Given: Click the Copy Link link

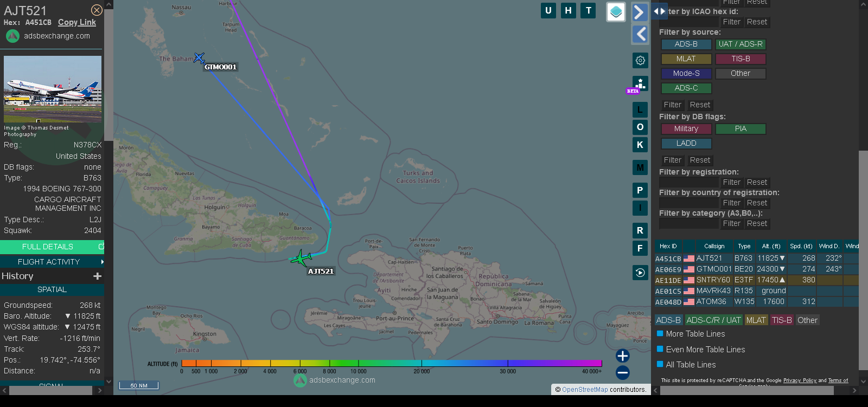Looking at the screenshot, I should click(x=77, y=22).
